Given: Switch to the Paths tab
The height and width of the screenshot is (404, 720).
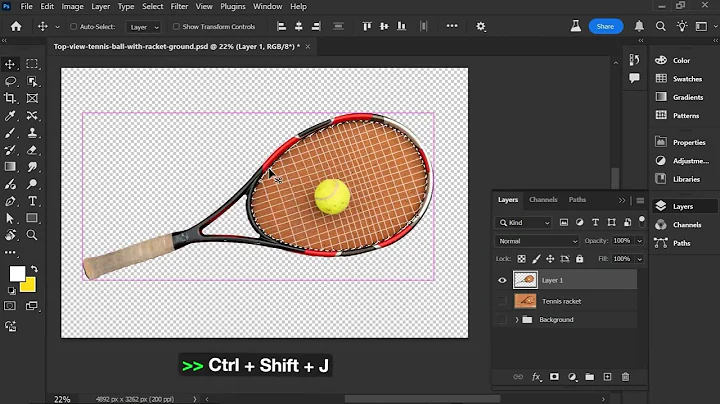Looking at the screenshot, I should [577, 200].
